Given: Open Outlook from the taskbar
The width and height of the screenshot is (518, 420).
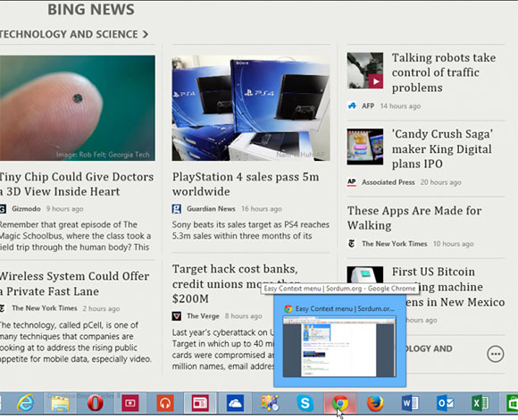Looking at the screenshot, I should click(x=445, y=403).
